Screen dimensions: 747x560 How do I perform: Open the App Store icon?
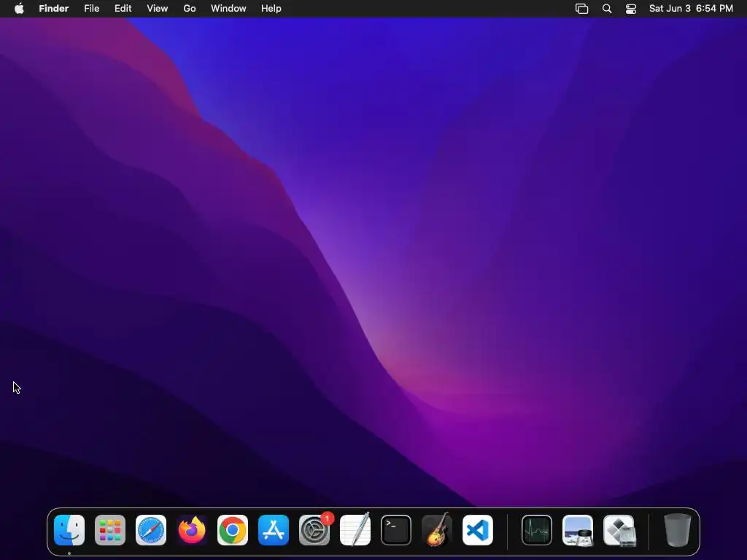(x=274, y=530)
